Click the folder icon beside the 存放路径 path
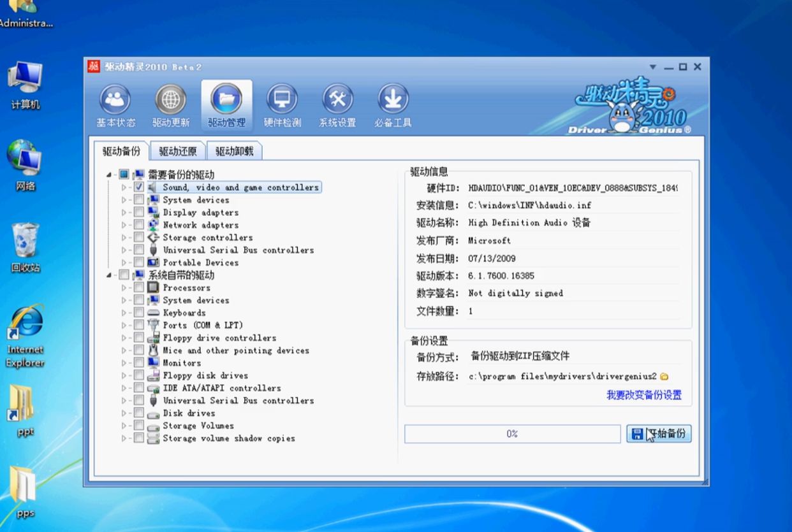Viewport: 792px width, 532px height. [664, 377]
